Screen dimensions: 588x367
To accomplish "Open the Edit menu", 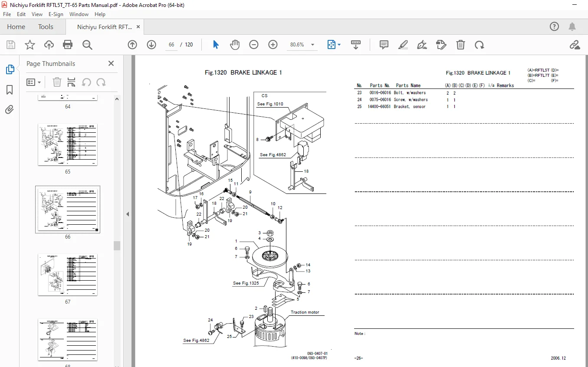I will (x=21, y=14).
